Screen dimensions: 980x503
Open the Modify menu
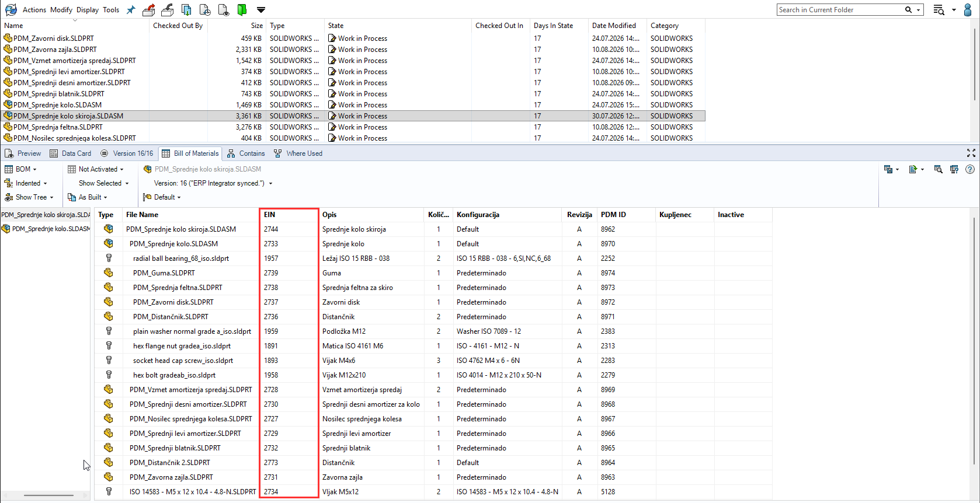click(x=61, y=10)
